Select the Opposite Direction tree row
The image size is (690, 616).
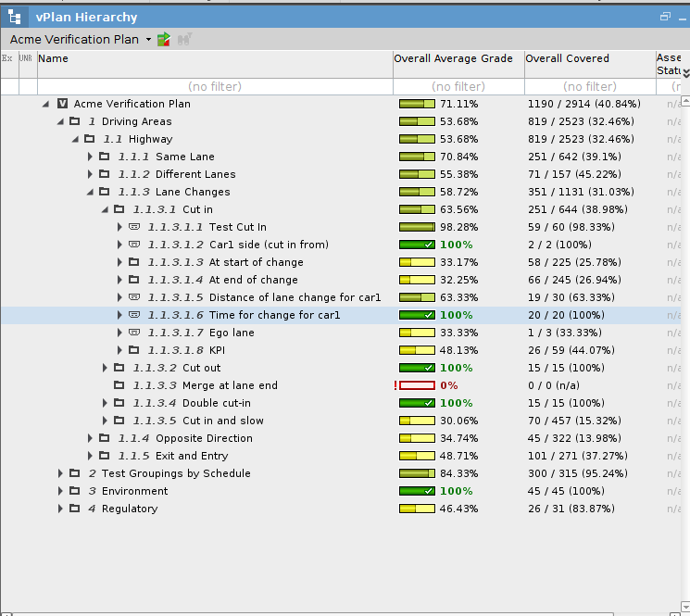pos(204,438)
